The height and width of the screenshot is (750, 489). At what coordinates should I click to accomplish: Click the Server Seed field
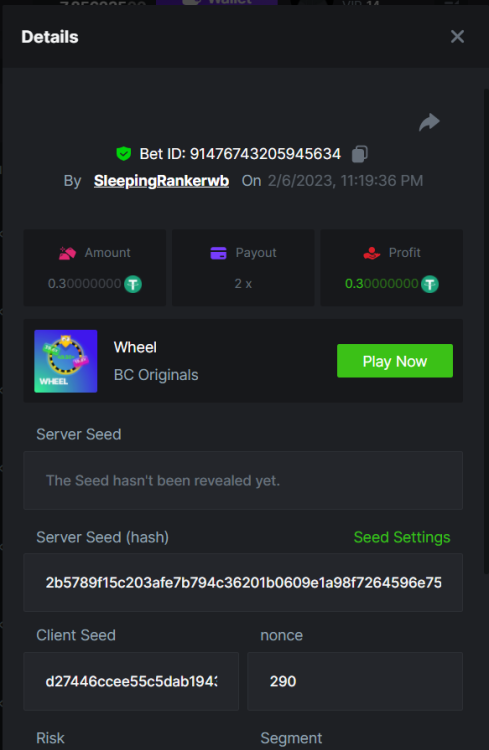tap(243, 480)
